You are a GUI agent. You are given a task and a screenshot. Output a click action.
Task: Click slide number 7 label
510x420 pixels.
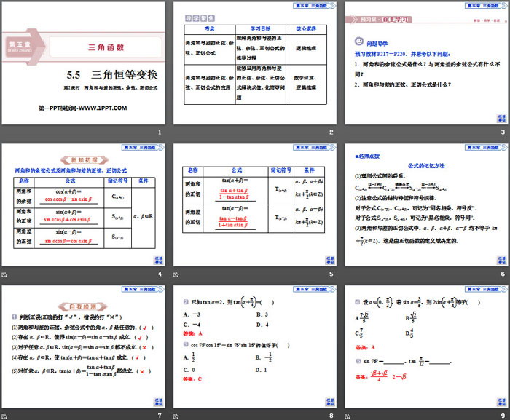pos(160,416)
